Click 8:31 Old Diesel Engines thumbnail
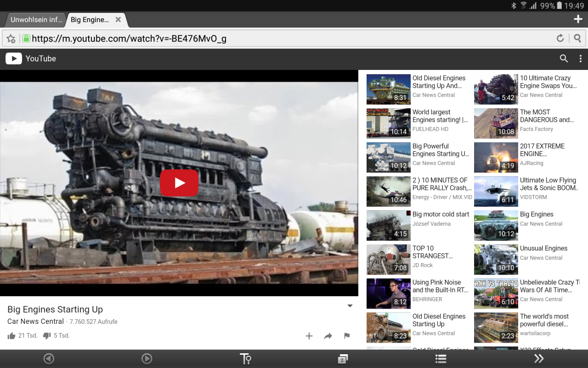This screenshot has width=588, height=368. (x=388, y=89)
